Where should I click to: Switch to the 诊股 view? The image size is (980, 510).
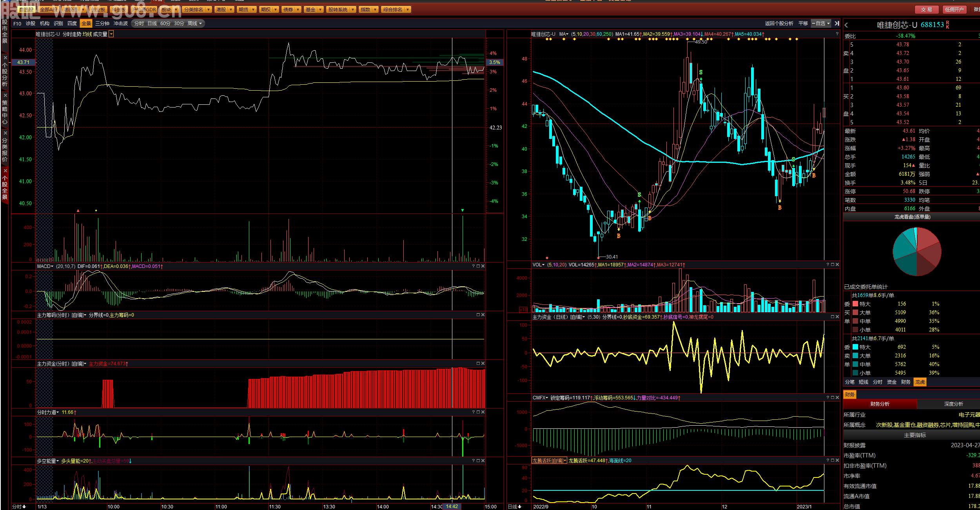point(31,24)
